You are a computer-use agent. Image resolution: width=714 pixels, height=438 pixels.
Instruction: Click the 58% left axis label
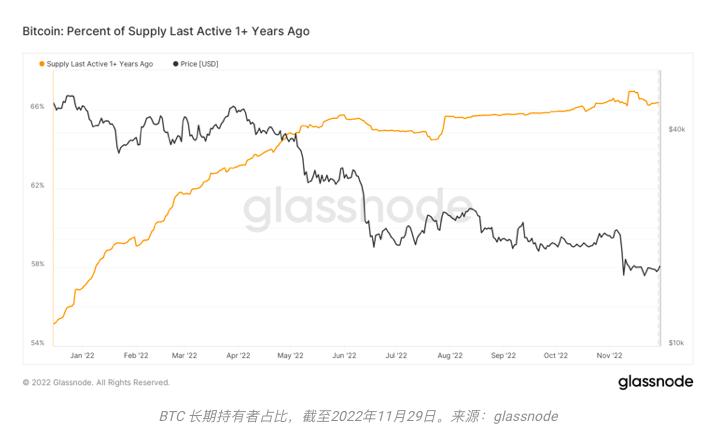tap(36, 264)
